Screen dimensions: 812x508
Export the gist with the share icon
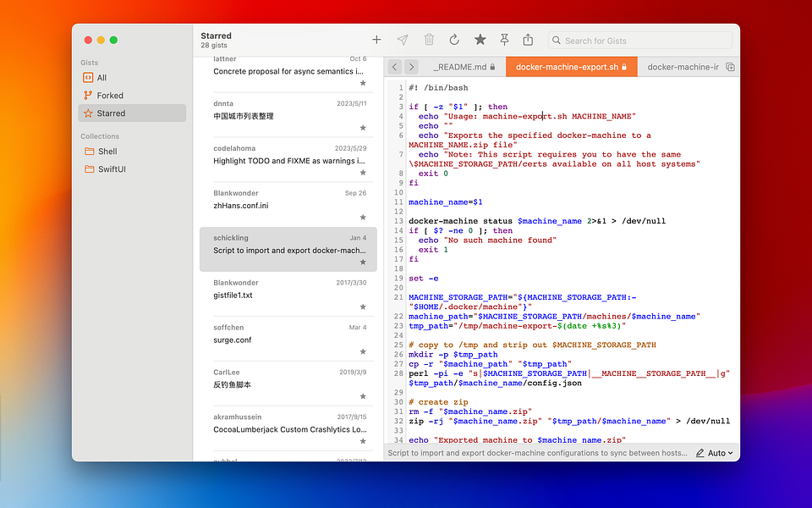coord(527,39)
